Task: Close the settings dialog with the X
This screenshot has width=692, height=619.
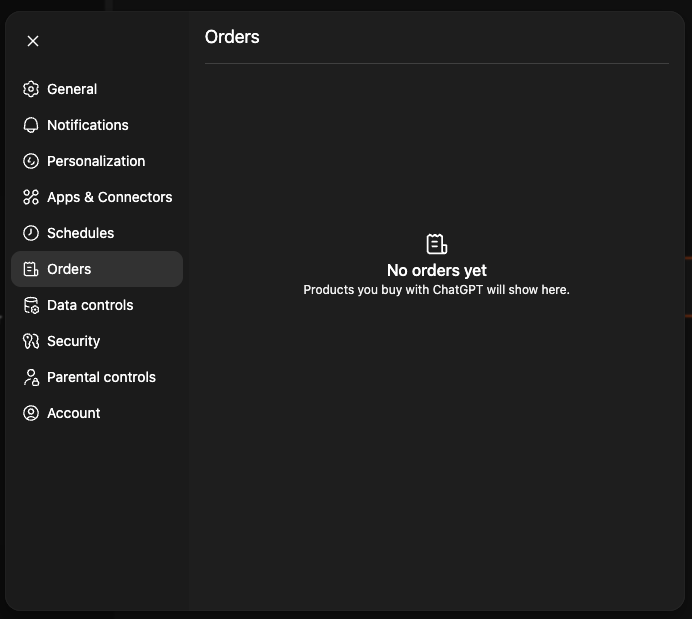Action: (33, 41)
